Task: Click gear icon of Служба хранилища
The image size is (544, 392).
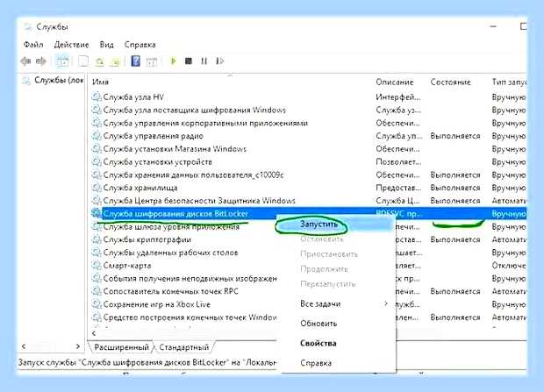Action: click(x=97, y=188)
